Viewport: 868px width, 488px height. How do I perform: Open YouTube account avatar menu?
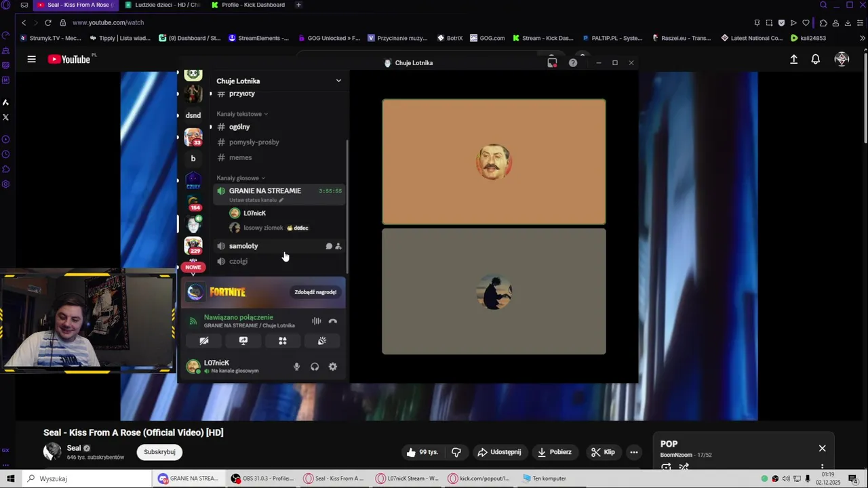click(842, 60)
